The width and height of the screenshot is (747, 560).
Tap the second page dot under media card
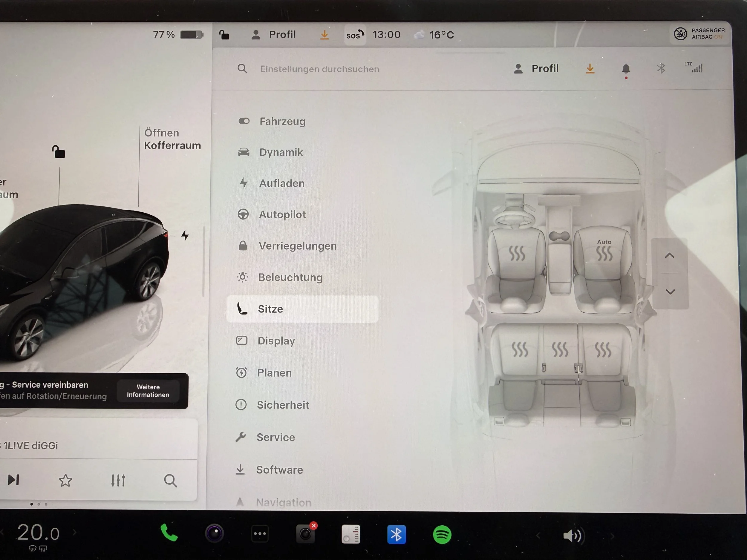point(39,504)
